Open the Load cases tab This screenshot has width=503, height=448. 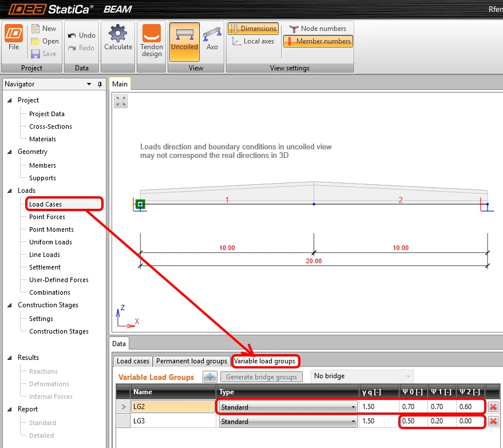point(133,361)
